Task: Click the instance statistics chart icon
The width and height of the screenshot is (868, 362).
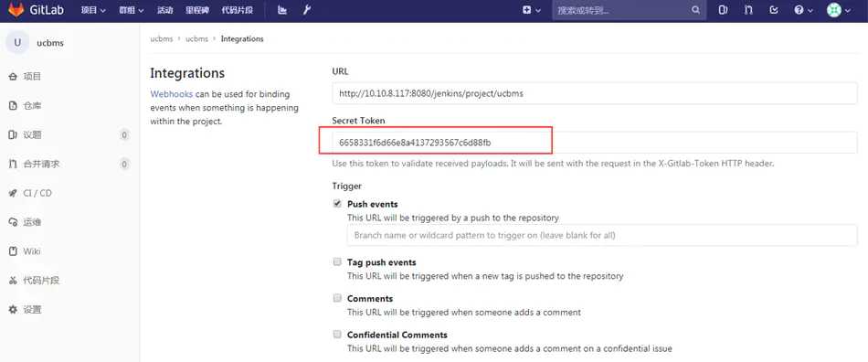Action: click(x=281, y=10)
